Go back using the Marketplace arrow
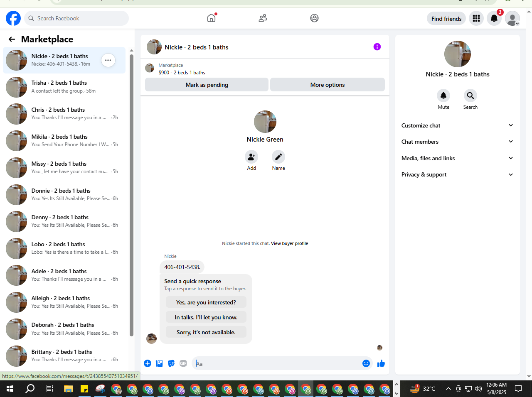The width and height of the screenshot is (532, 397). 12,39
